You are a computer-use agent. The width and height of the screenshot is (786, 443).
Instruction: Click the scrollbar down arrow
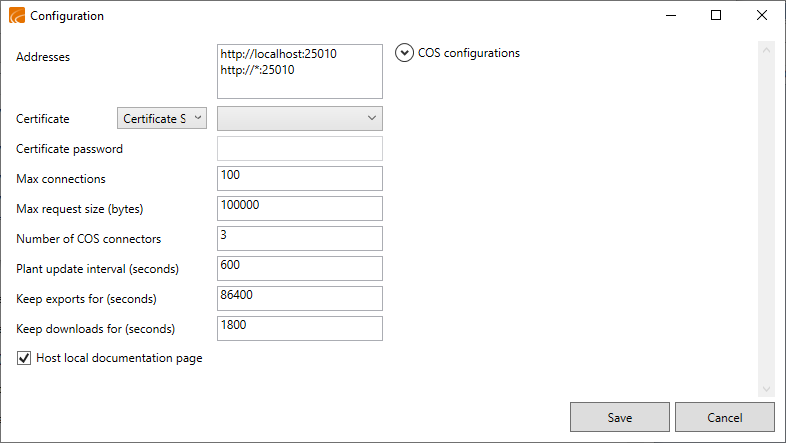[x=766, y=389]
